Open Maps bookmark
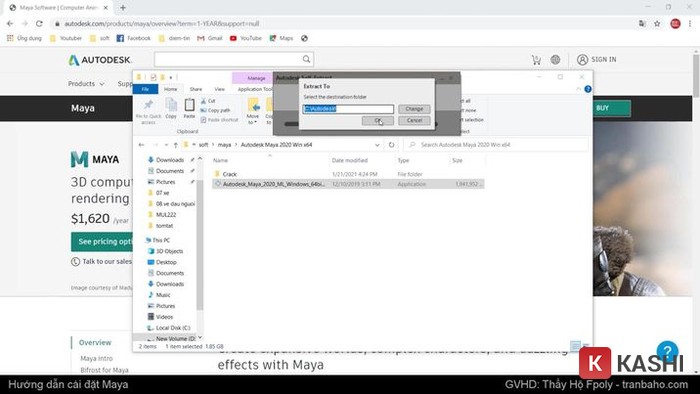The height and width of the screenshot is (394, 700). click(281, 38)
